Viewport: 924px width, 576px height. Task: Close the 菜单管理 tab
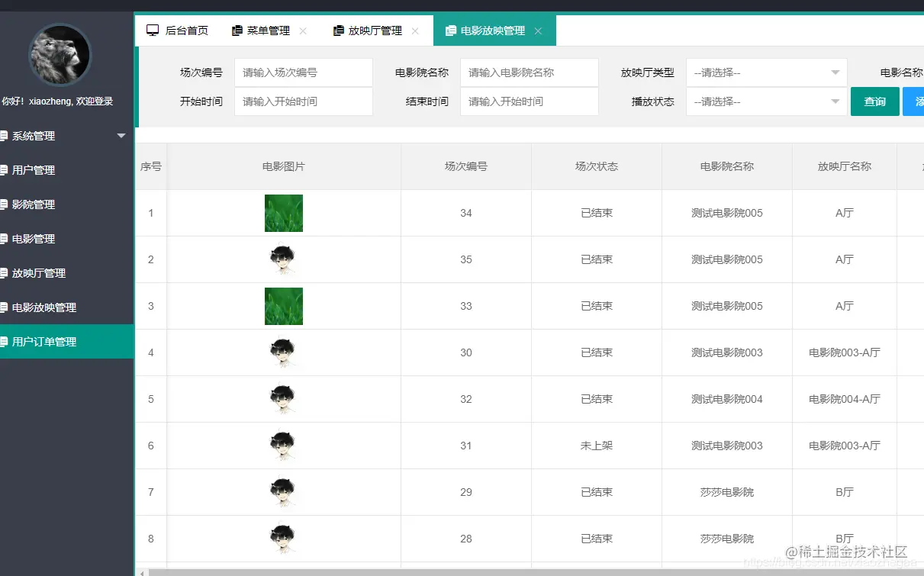304,31
